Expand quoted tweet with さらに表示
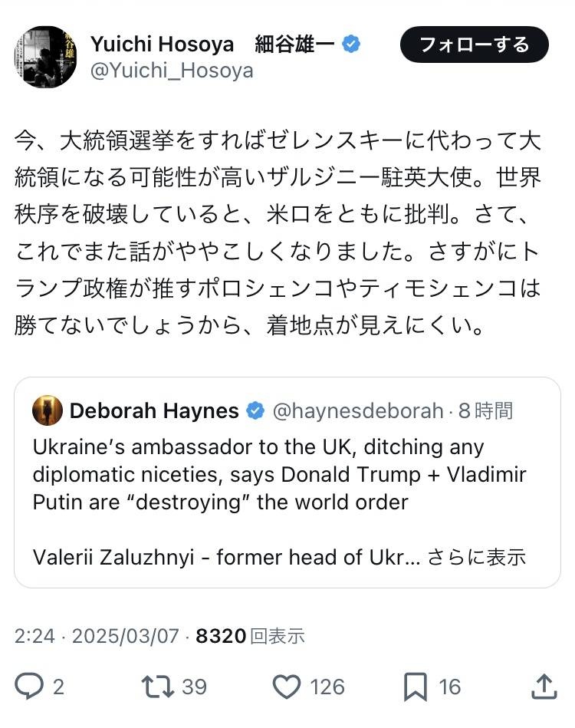The width and height of the screenshot is (575, 728). (x=476, y=556)
